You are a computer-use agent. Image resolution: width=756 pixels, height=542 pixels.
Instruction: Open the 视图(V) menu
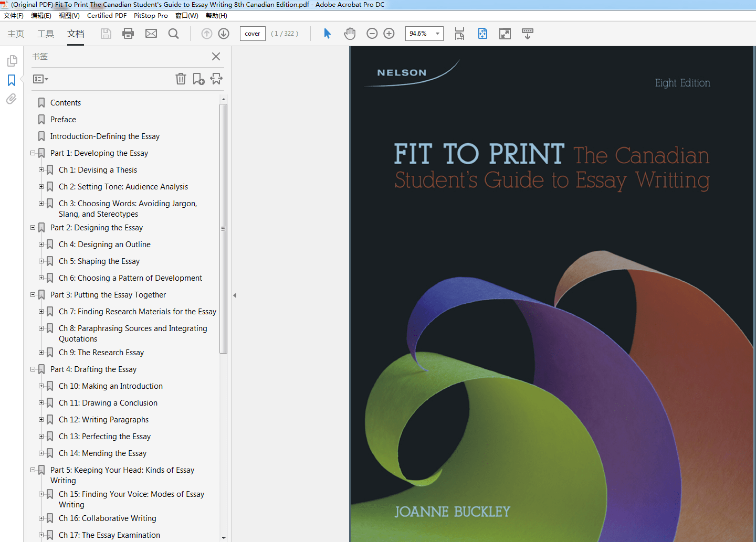(69, 16)
